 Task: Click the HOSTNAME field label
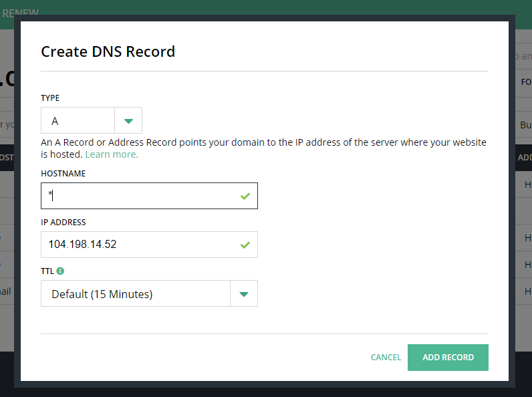[x=63, y=174]
